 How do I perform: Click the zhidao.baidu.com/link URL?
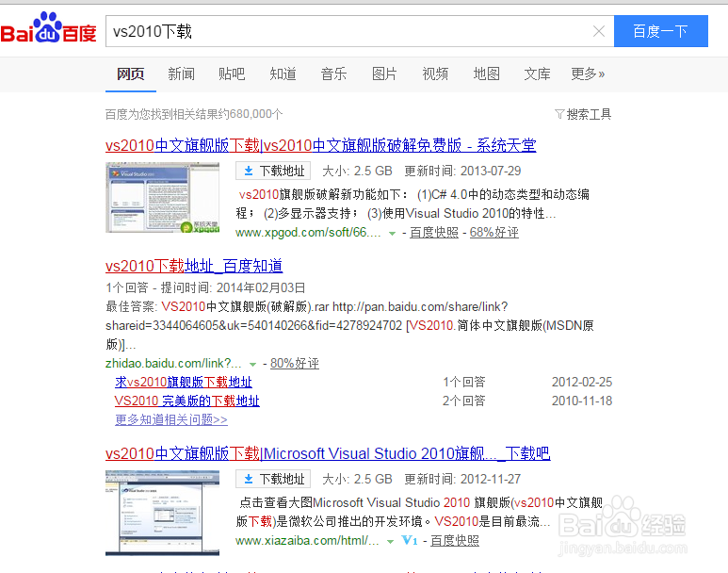173,363
